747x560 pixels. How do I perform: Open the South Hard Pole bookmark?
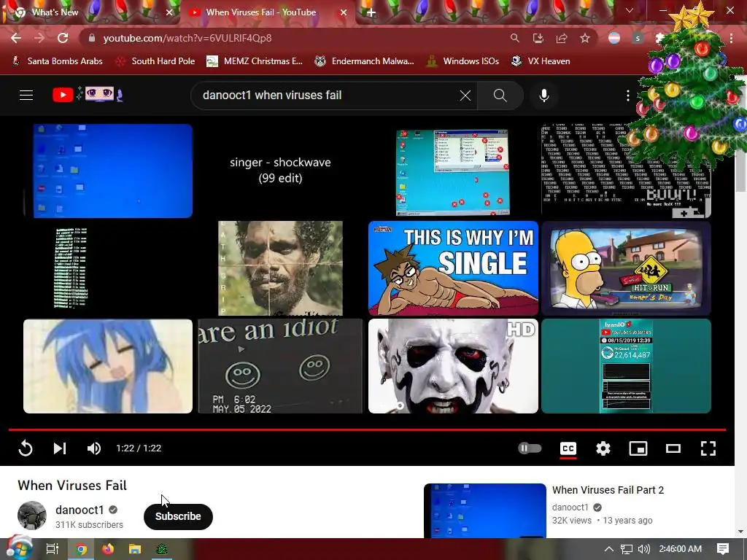[156, 61]
